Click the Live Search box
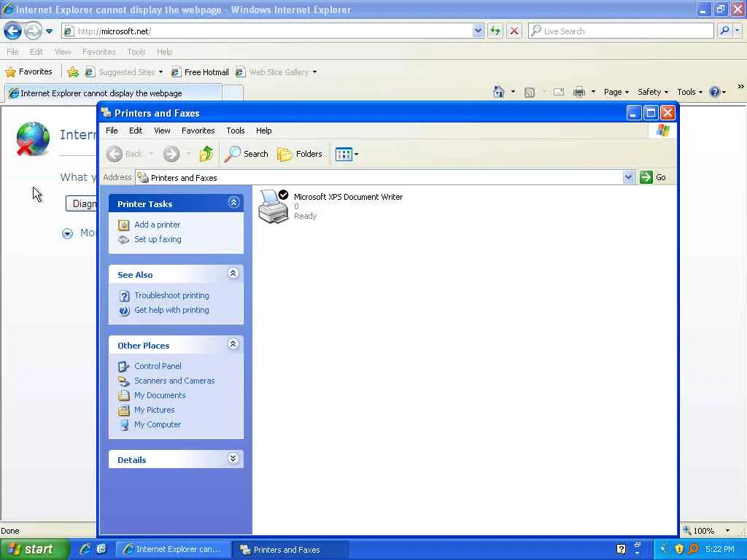 pos(622,31)
